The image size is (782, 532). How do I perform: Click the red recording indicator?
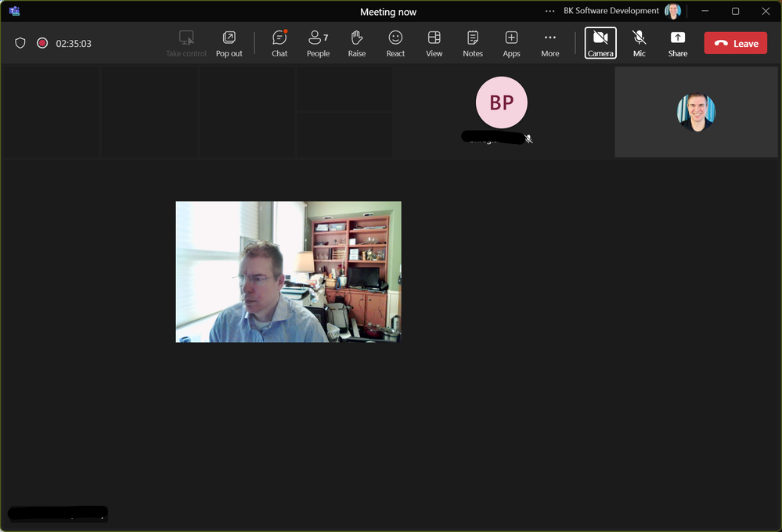(42, 43)
